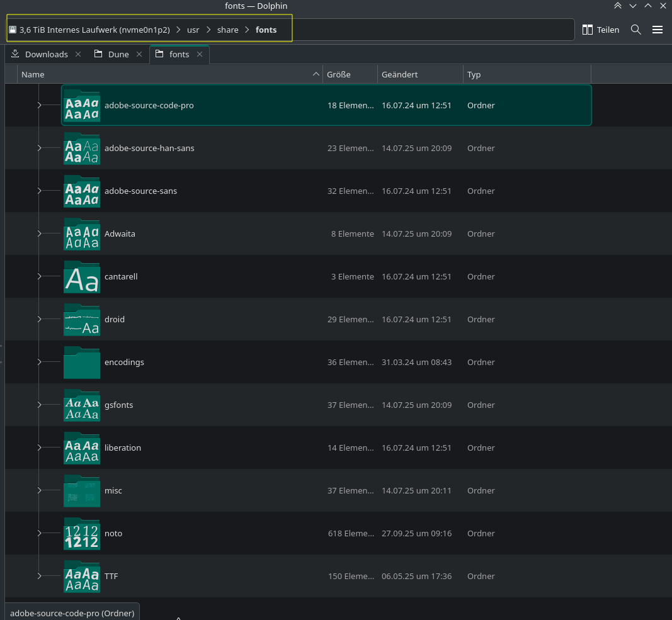The height and width of the screenshot is (620, 672).
Task: Open the gsfonts folder icon
Action: point(82,405)
